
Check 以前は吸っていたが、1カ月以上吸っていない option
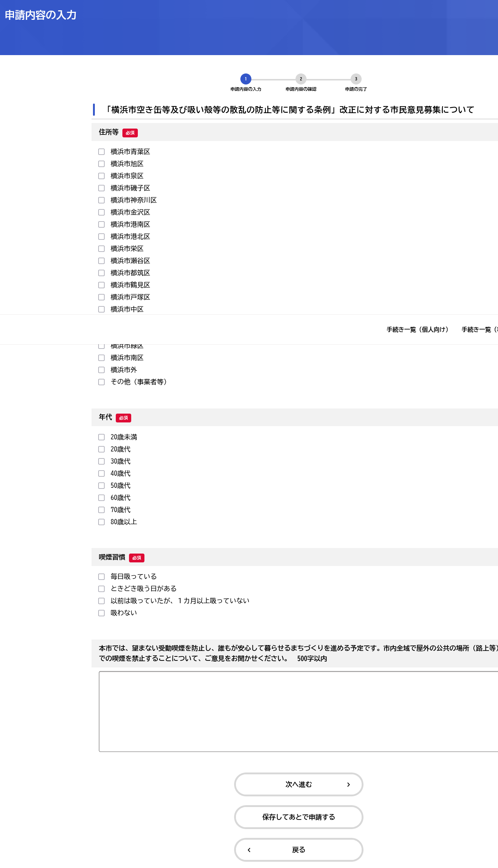(101, 601)
